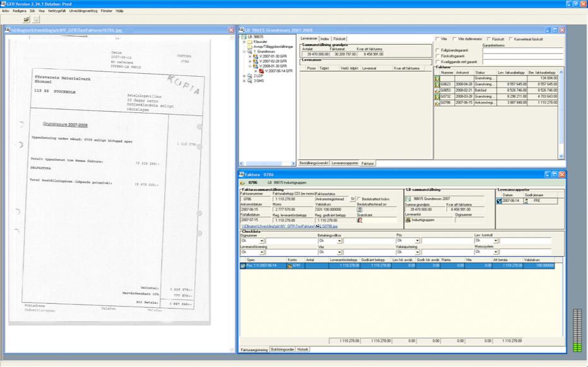Open the Redigera menu
The width and height of the screenshot is (588, 367).
click(20, 11)
